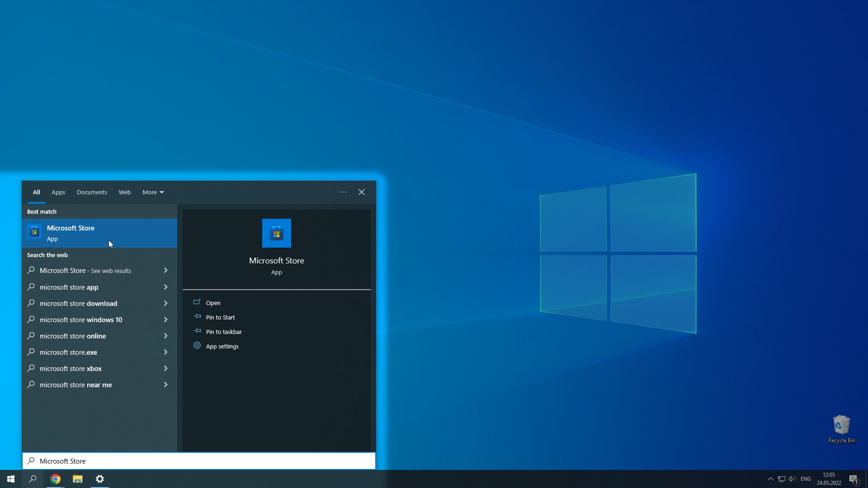Click the network icon in system tray
Viewport: 868px width, 488px height.
point(782,479)
